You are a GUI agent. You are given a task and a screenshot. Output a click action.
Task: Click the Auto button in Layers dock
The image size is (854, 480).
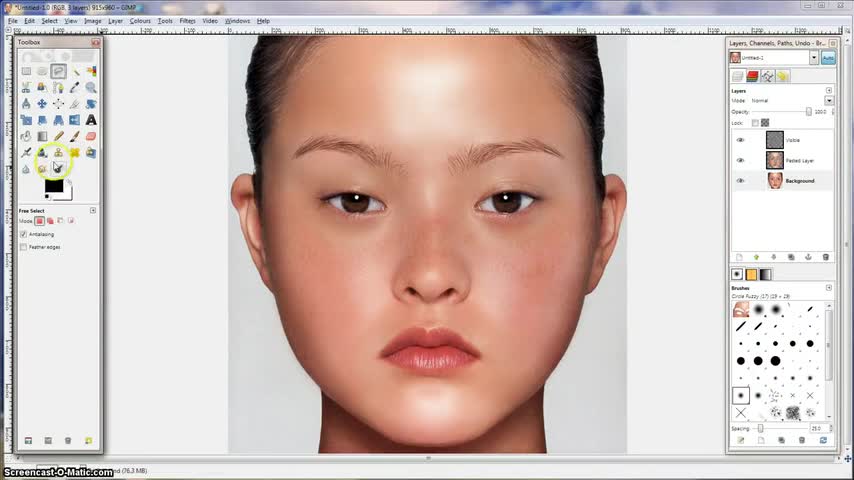pyautogui.click(x=828, y=58)
